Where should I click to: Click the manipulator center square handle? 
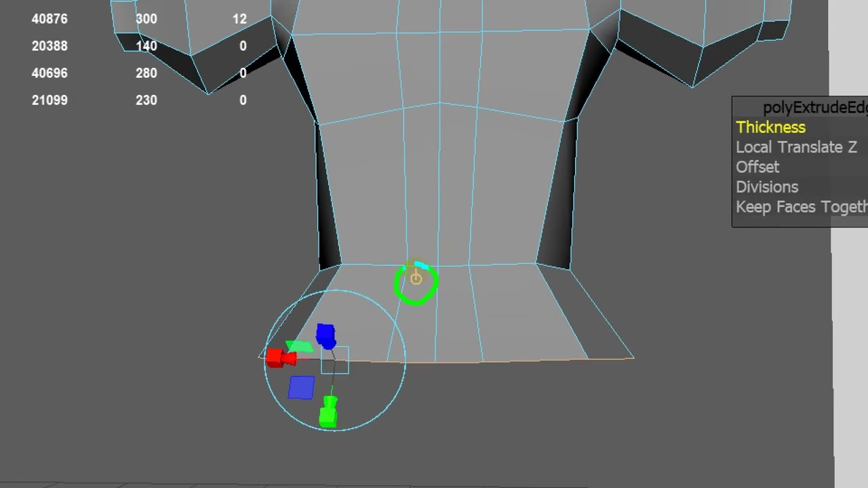[335, 360]
